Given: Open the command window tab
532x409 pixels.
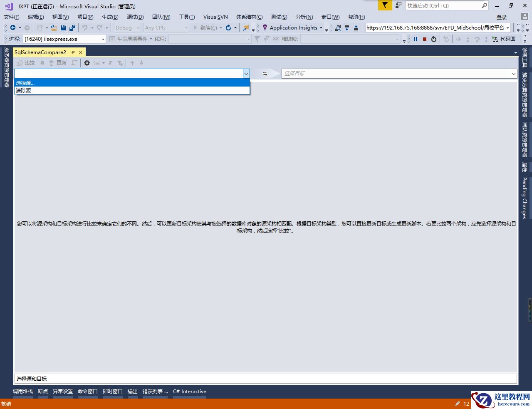Looking at the screenshot, I should pos(88,392).
